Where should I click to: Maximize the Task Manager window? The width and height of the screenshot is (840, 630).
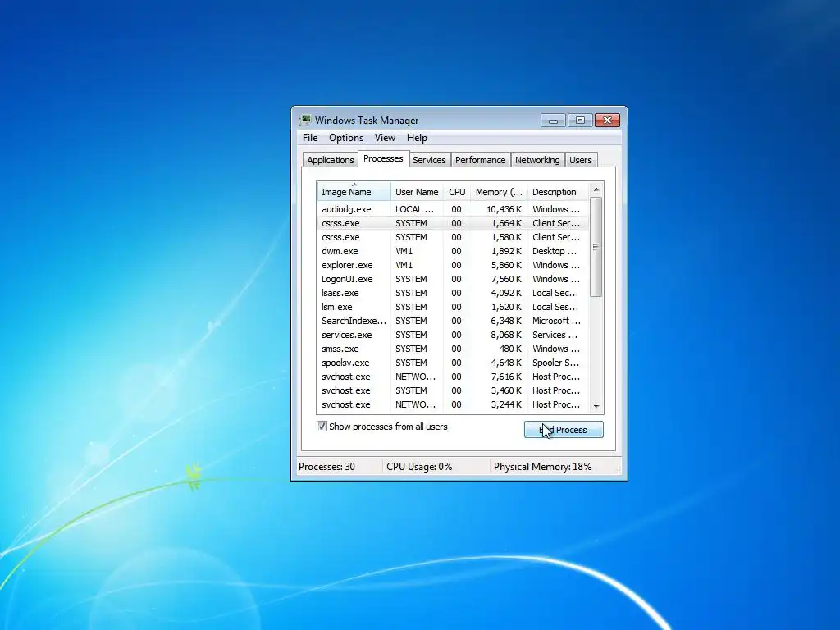[x=580, y=121]
